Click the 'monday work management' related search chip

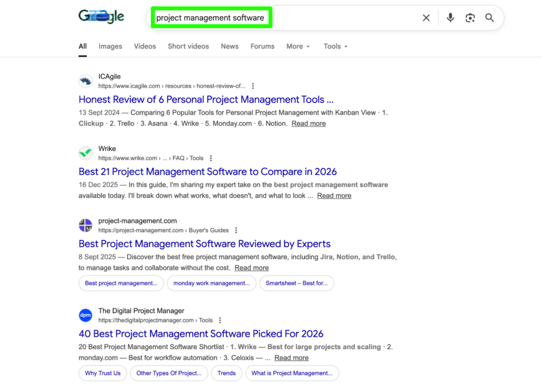[x=211, y=283]
